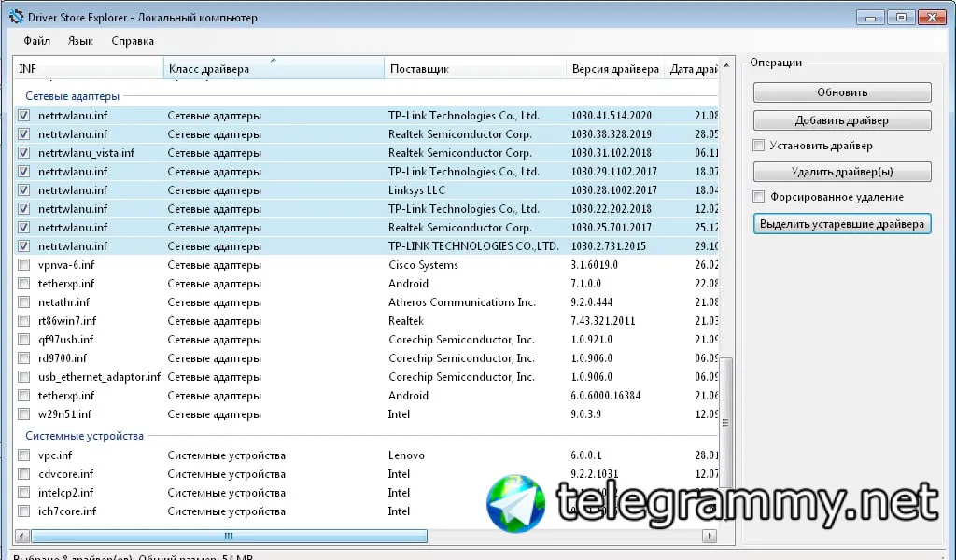Click the Удалить драйвер(ы) button

tap(842, 172)
